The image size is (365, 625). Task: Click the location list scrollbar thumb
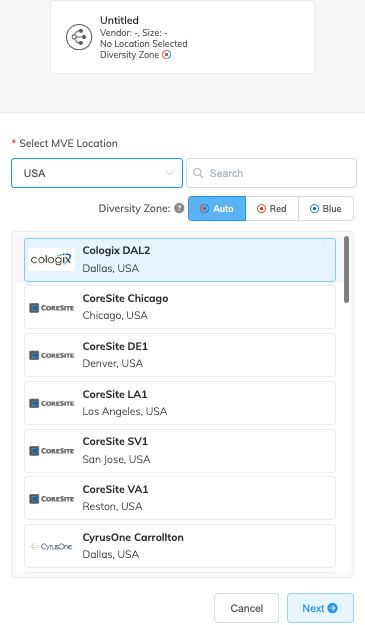pos(346,269)
